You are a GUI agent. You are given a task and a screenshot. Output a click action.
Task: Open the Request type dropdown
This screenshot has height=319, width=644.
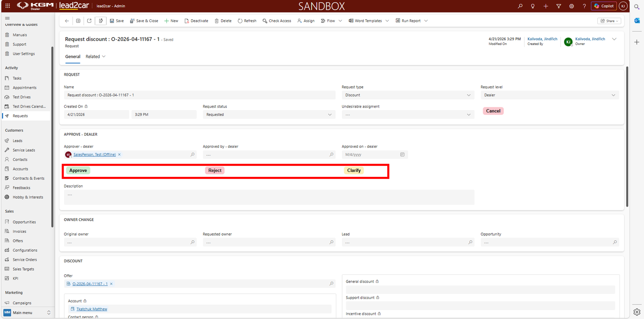408,95
